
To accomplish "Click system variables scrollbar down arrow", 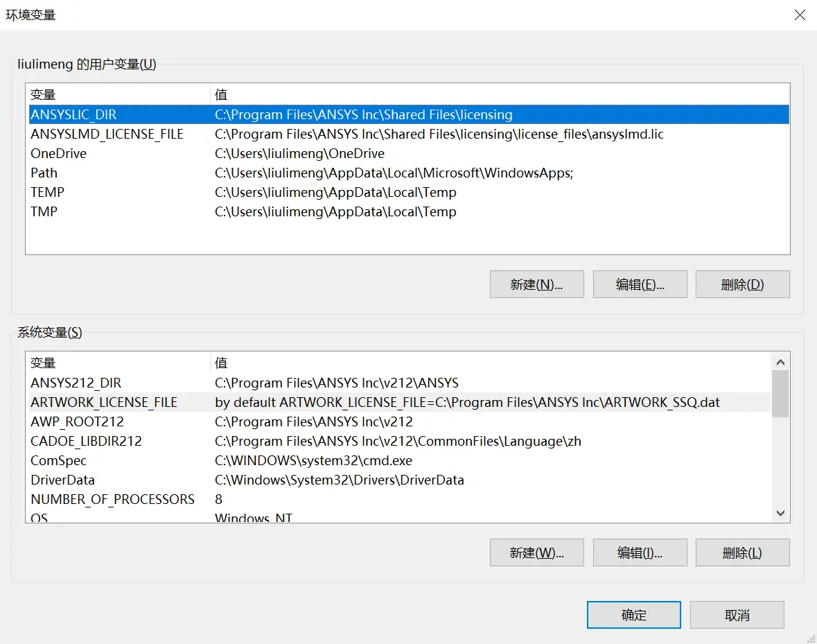I will pyautogui.click(x=780, y=513).
